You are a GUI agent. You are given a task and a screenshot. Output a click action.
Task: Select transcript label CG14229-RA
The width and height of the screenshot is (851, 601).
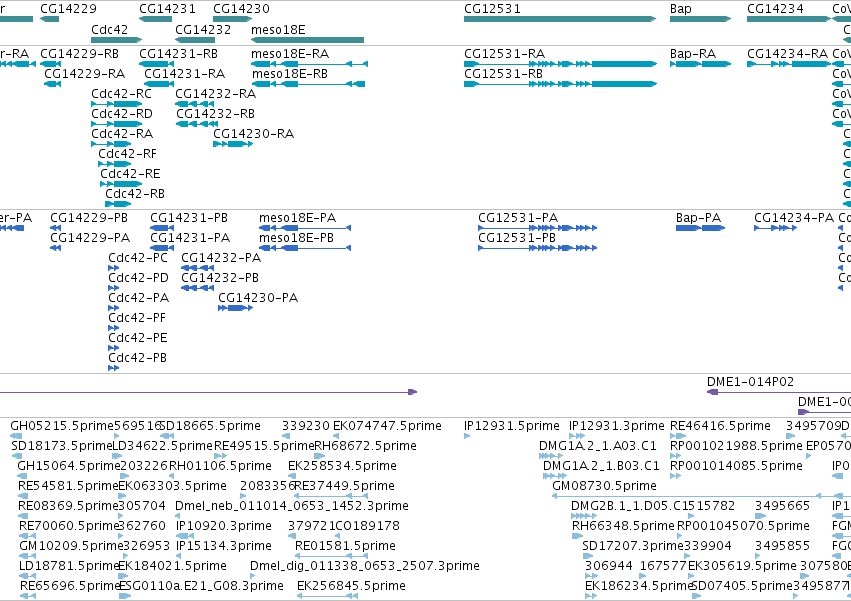(85, 73)
